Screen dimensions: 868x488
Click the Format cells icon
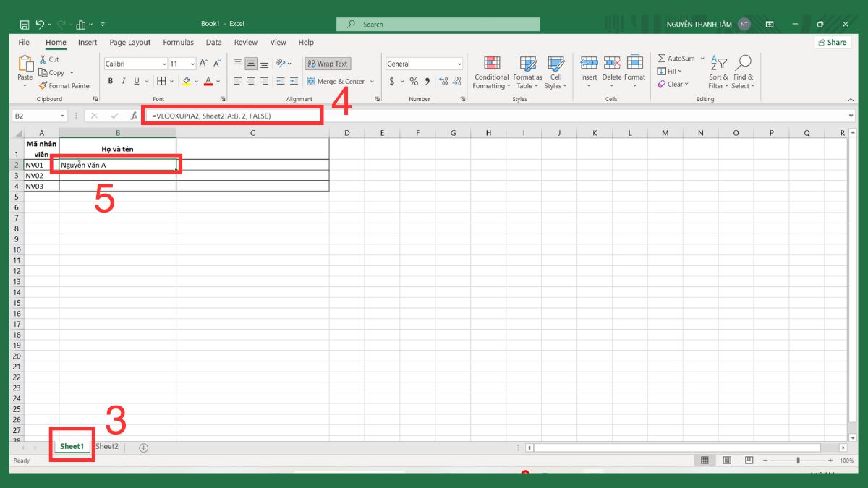pyautogui.click(x=635, y=63)
